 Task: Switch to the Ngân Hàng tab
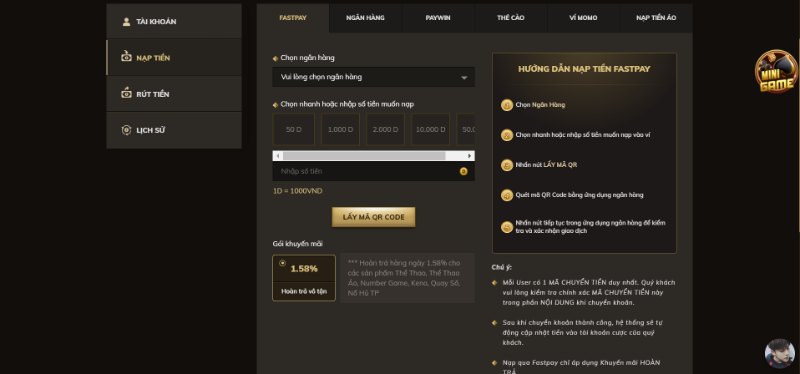[365, 18]
